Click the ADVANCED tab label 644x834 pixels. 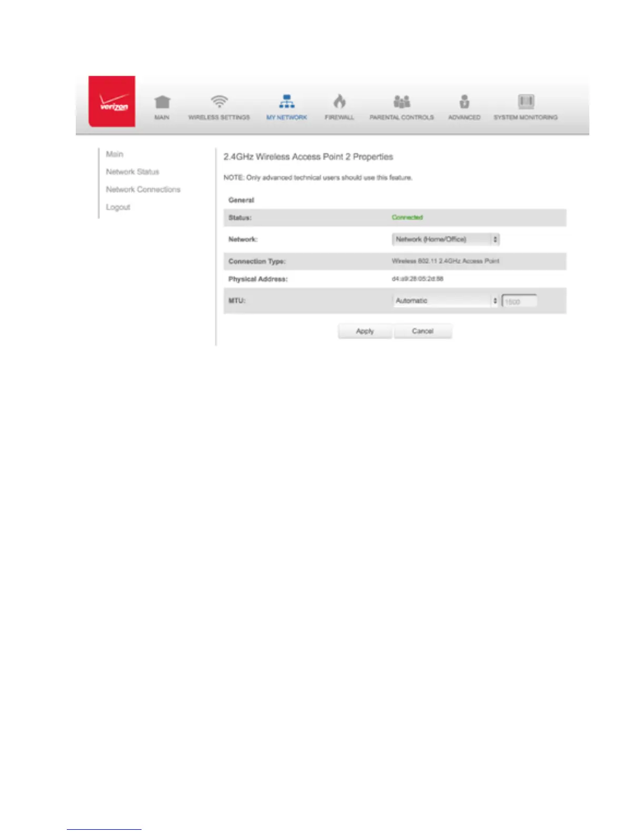464,117
